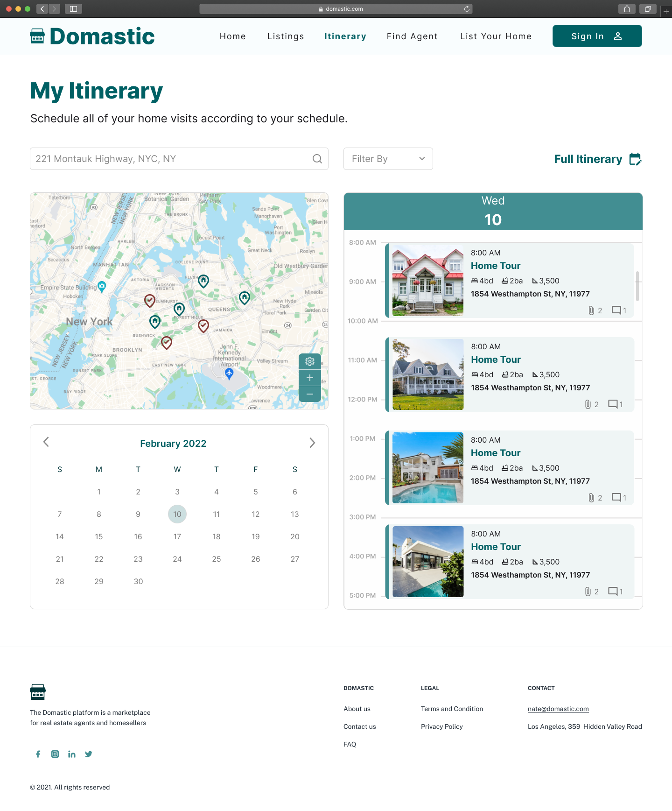
Task: Click the Domastic storefront logo icon in header
Action: click(37, 36)
